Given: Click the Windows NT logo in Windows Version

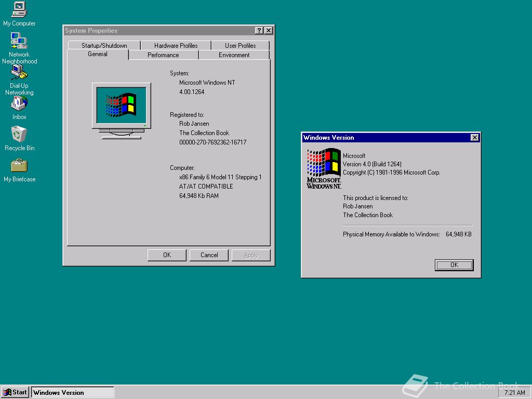Looking at the screenshot, I should pos(324,168).
